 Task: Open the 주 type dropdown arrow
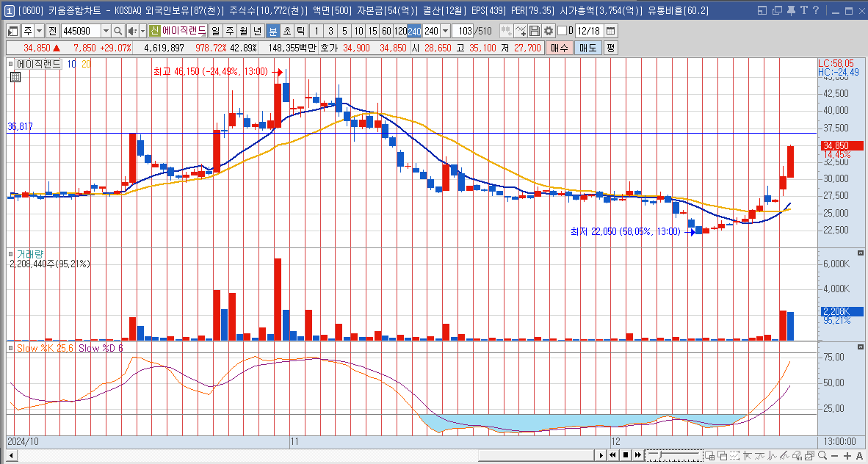coord(39,31)
